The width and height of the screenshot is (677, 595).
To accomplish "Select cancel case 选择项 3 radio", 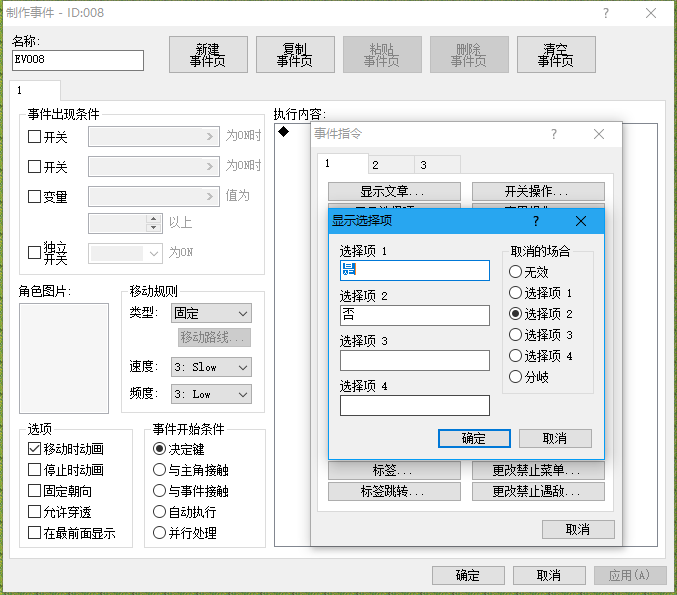I will point(541,335).
